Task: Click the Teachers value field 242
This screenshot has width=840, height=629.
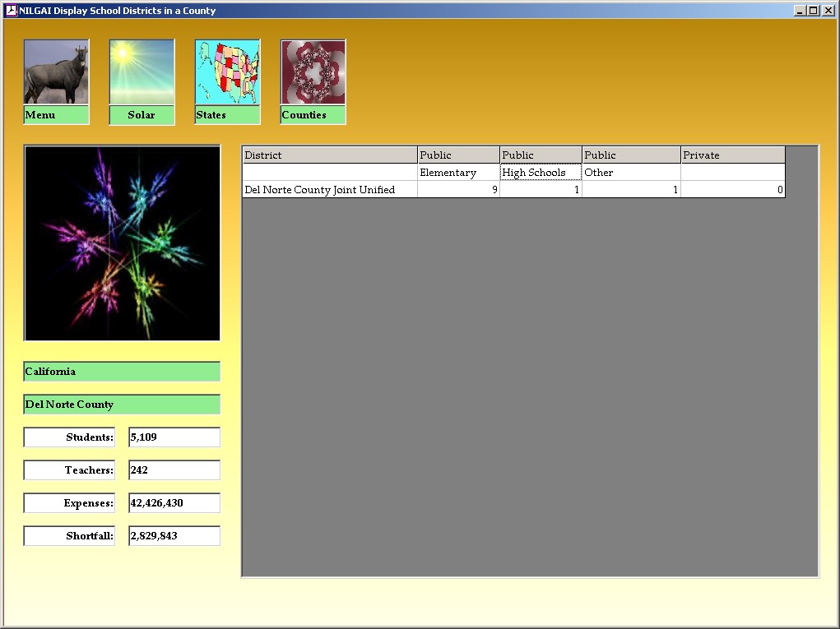Action: point(174,470)
